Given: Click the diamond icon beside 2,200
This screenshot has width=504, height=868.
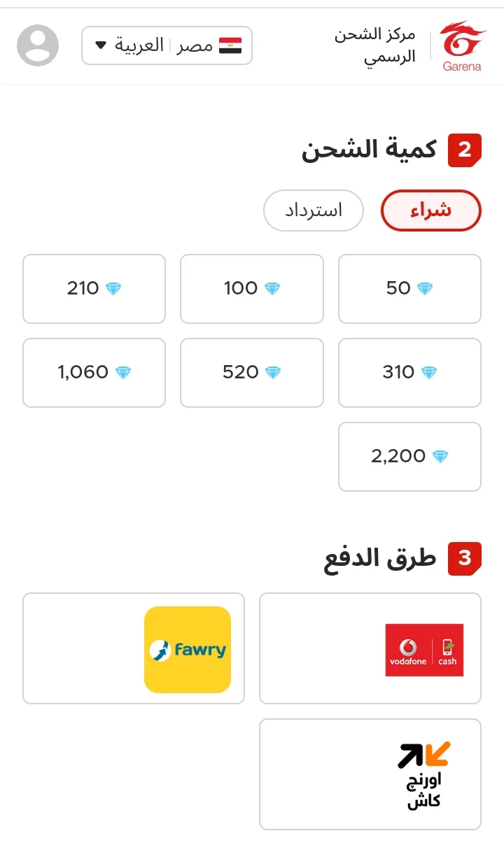Looking at the screenshot, I should (440, 457).
